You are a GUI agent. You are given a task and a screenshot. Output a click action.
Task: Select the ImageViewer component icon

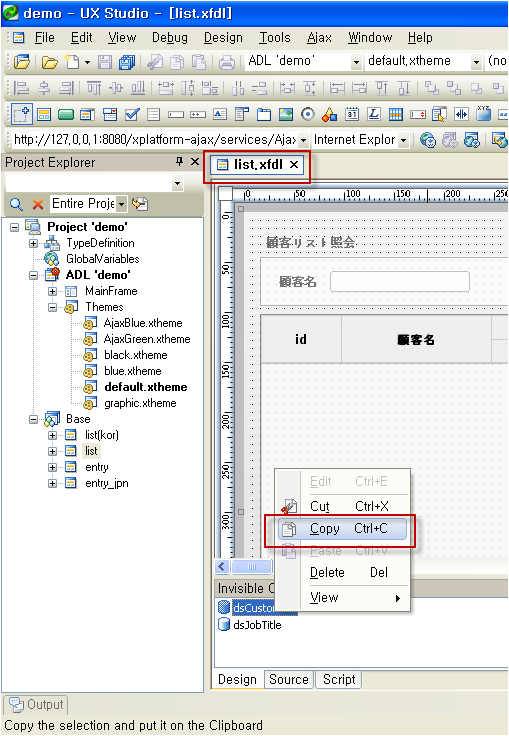click(285, 114)
